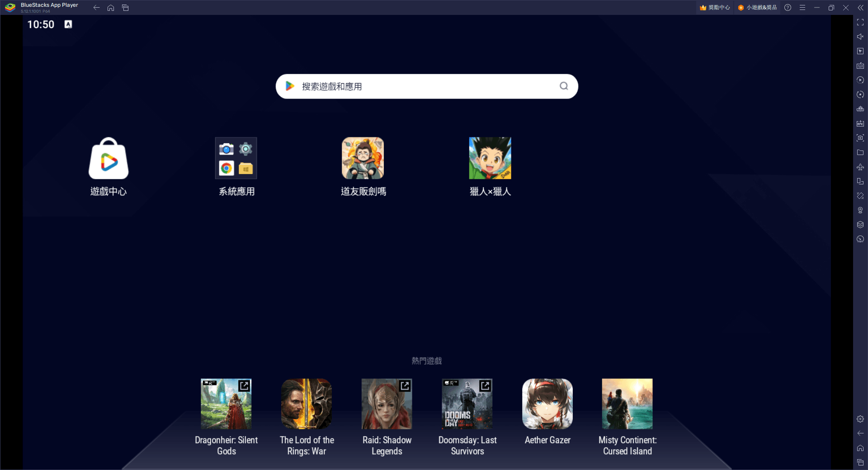The image size is (868, 470).
Task: Open the hamburger menu in title bar
Action: click(802, 8)
